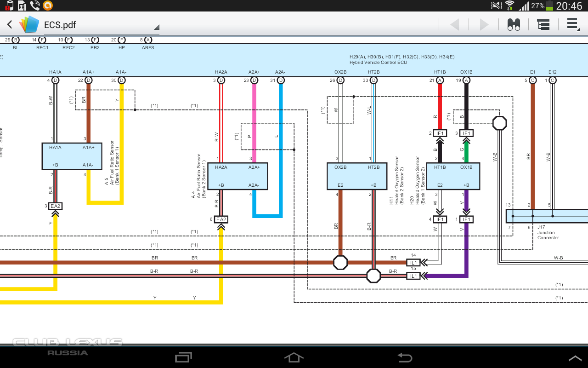
Task: Open the ECS.pdf file name dropdown
Action: [101, 25]
